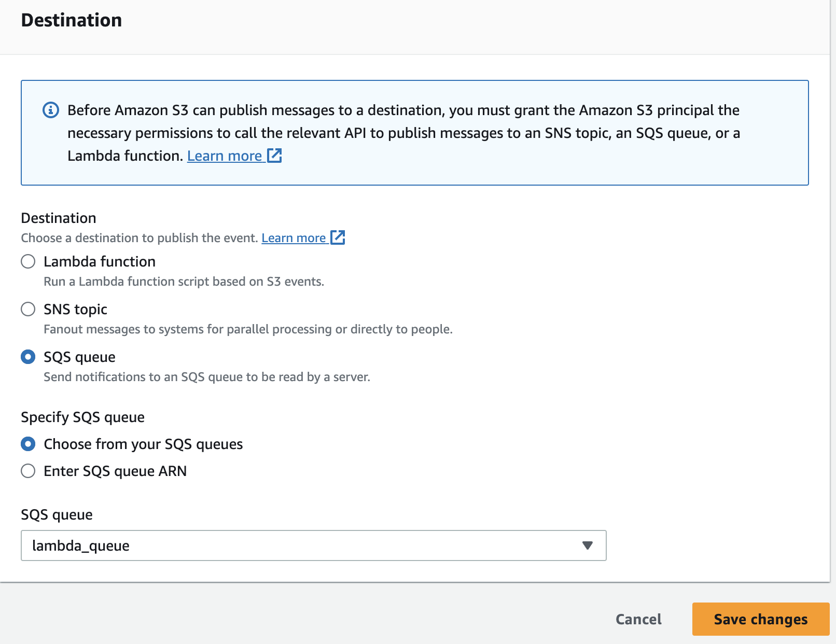The width and height of the screenshot is (836, 644).
Task: Select the 'Enter SQS queue ARN' radio option
Action: point(28,471)
